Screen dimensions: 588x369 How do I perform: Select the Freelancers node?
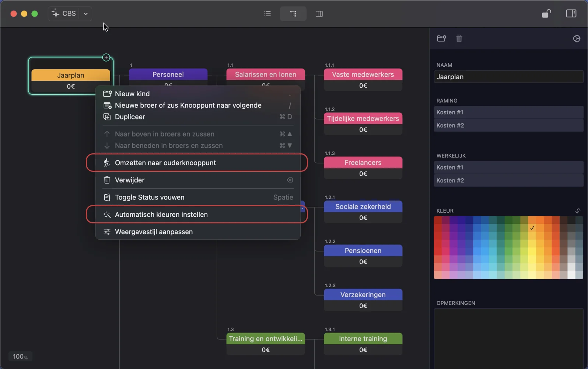pos(363,163)
